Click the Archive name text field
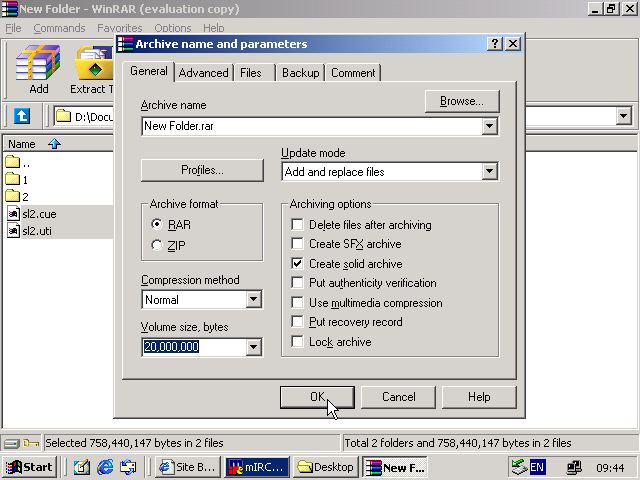This screenshot has width=640, height=480. click(312, 126)
